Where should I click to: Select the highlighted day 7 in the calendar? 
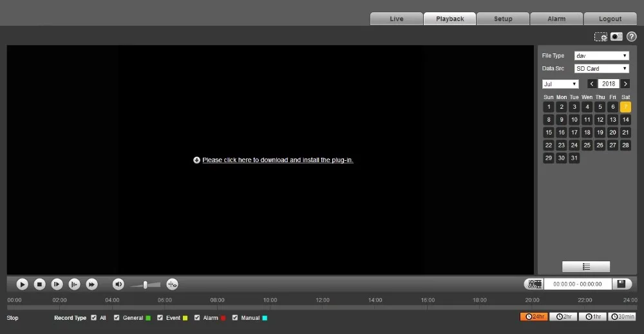(x=625, y=107)
